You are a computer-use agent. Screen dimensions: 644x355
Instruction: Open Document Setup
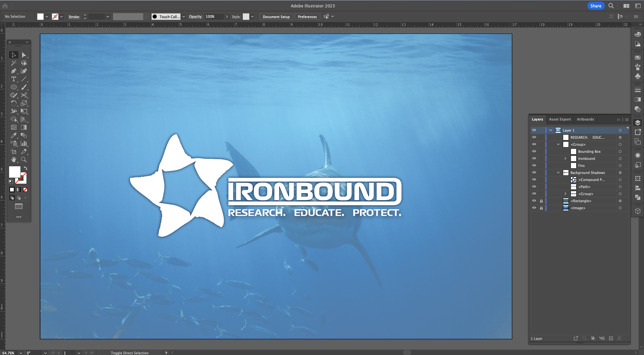pos(276,16)
